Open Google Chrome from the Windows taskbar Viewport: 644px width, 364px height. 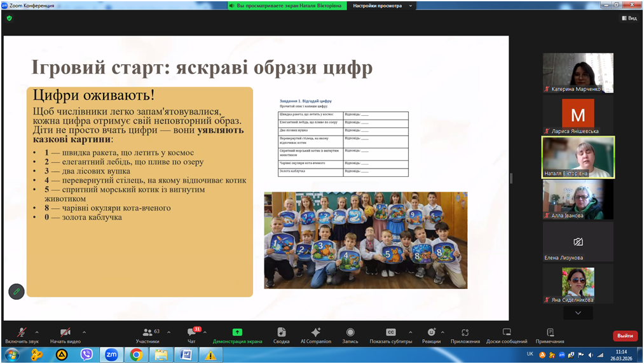click(x=136, y=355)
